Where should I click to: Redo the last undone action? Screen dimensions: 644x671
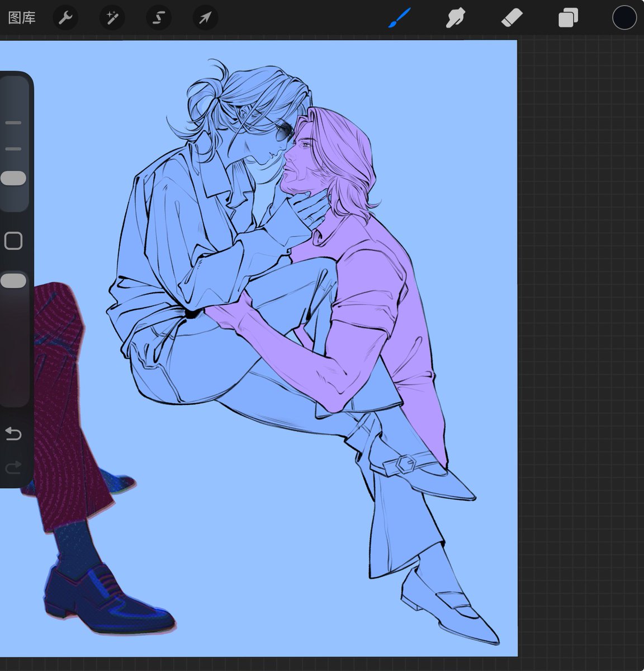(13, 467)
